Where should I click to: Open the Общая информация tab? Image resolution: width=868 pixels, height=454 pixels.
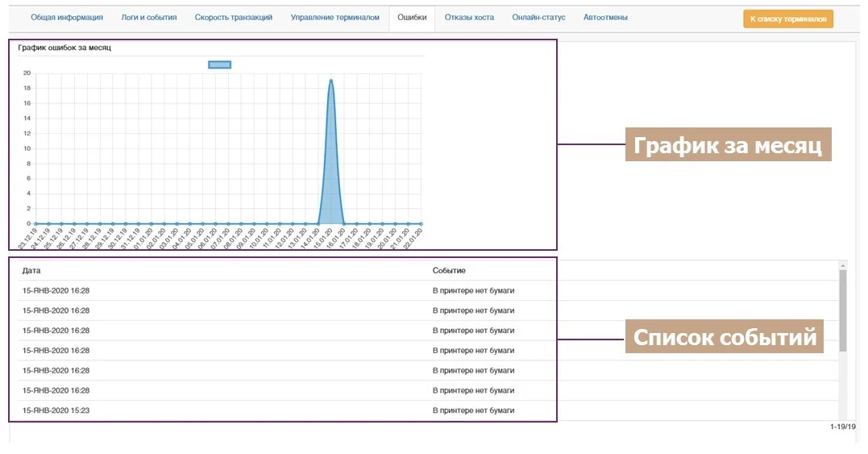click(x=67, y=18)
